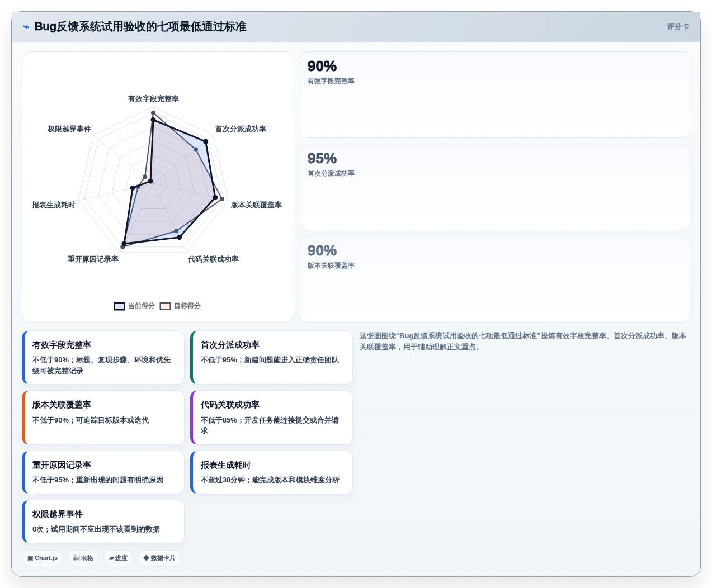Click the description paragraph starting 这张图围绕
The image size is (712, 588).
point(522,342)
